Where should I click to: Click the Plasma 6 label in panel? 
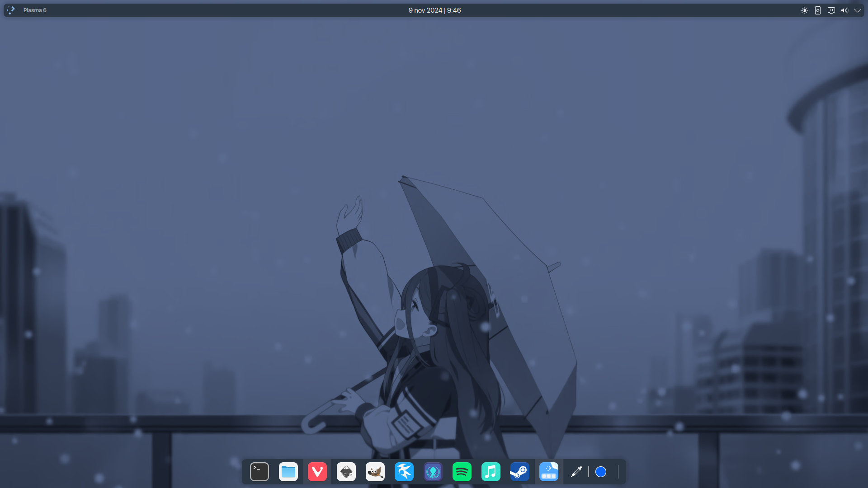coord(35,10)
